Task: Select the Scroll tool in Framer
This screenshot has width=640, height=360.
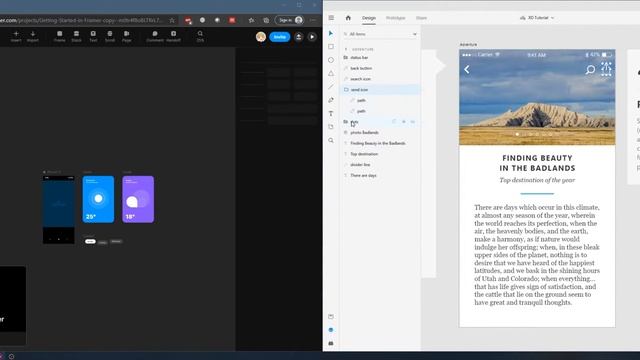Action: click(x=110, y=36)
